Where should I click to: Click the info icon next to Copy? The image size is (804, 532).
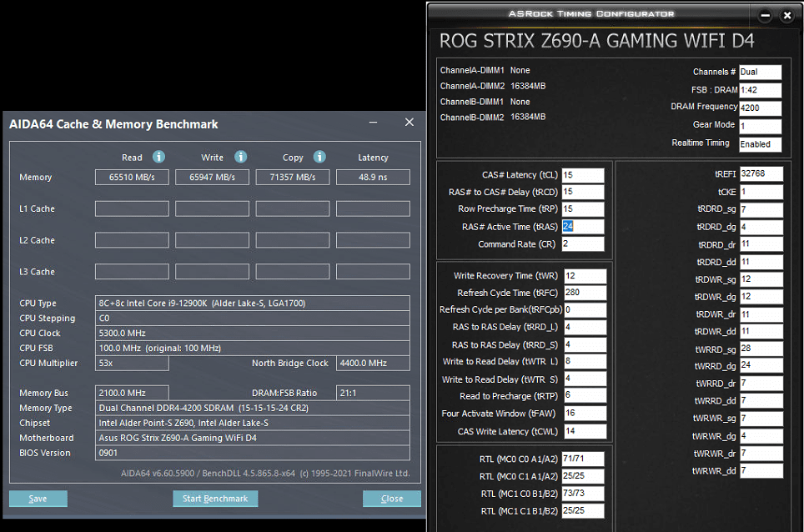(x=319, y=157)
